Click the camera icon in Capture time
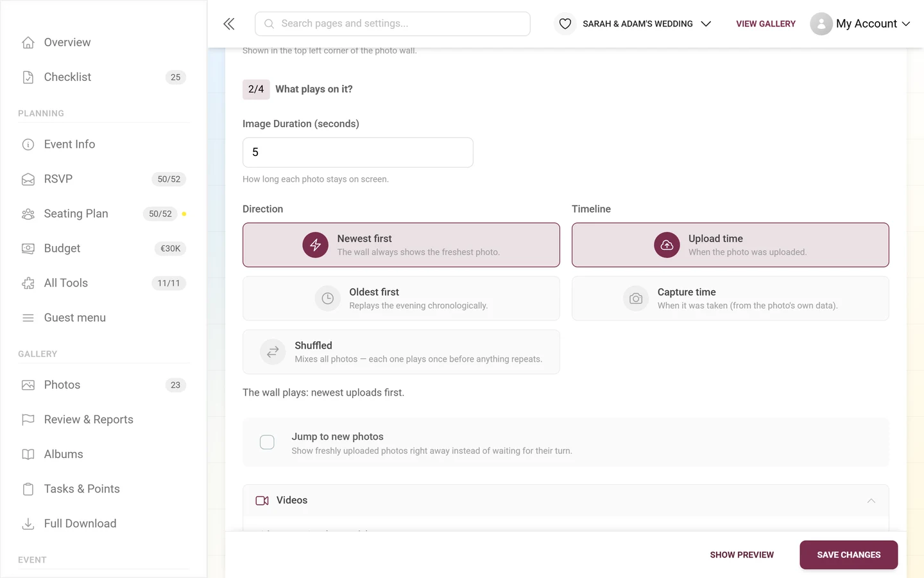924x578 pixels. pos(636,299)
